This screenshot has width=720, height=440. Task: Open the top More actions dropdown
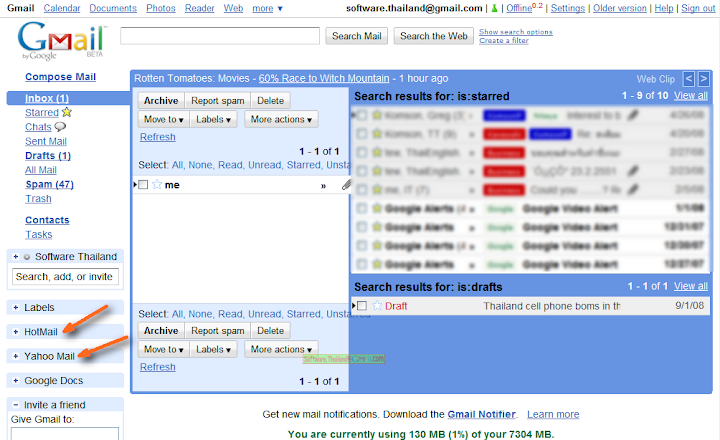click(x=281, y=119)
